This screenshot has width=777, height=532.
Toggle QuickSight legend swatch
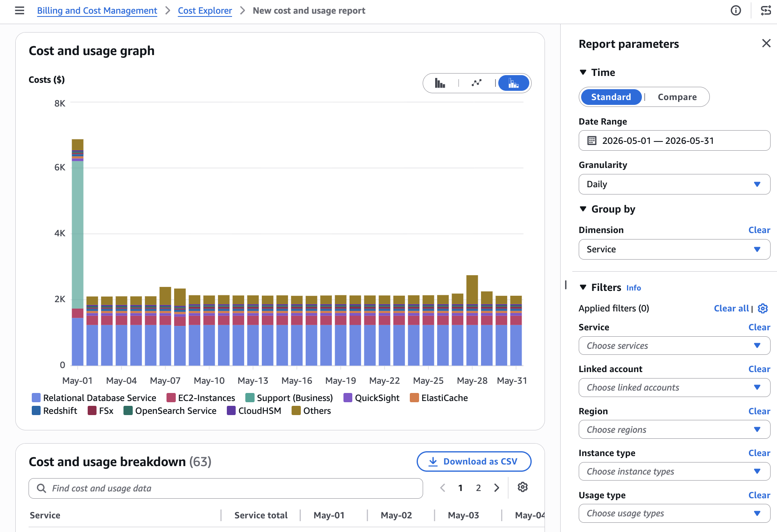348,398
